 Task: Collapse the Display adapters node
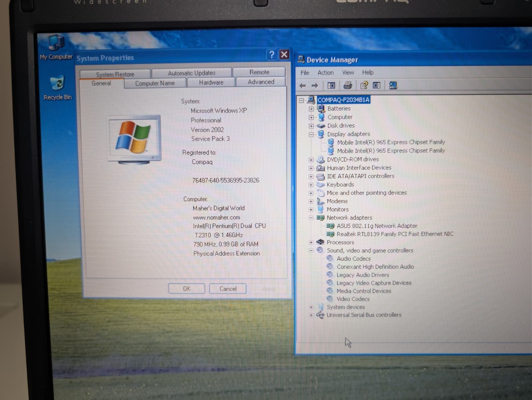(x=311, y=135)
